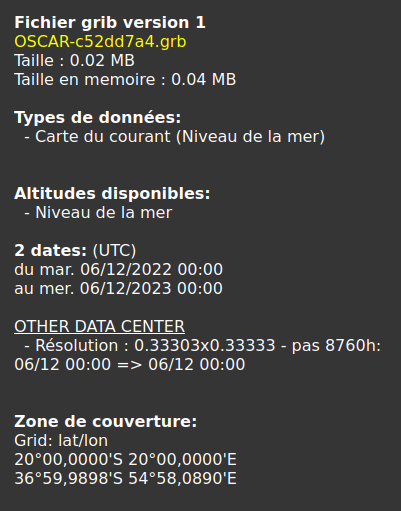
Task: Click the 'Zone de couverture:' heading
Action: [106, 422]
